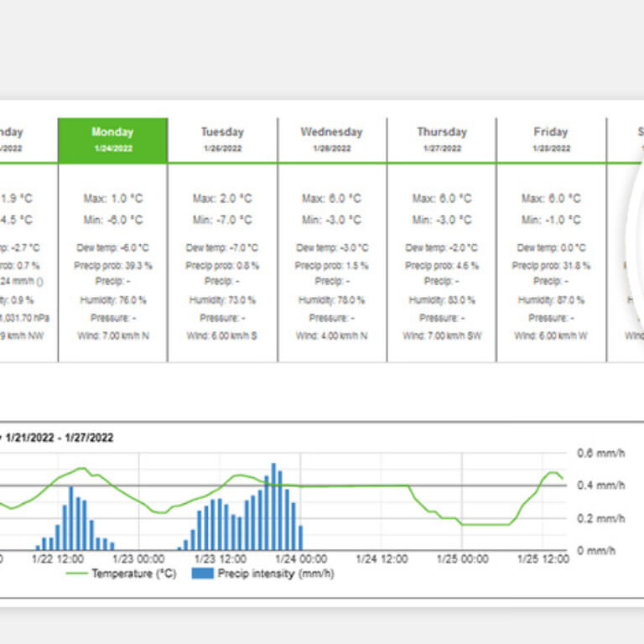This screenshot has width=644, height=644.
Task: Click Monday's Wind 7.00 km/h N text
Action: click(x=113, y=336)
